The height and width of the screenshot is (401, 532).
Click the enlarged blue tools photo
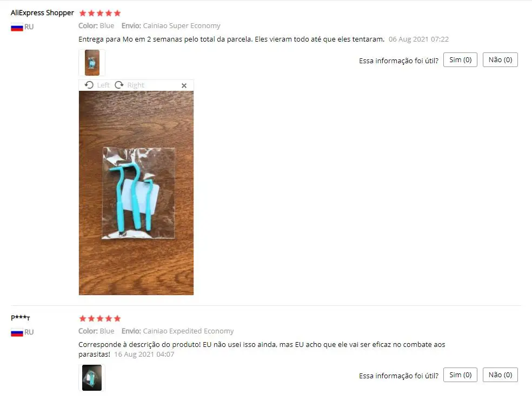coord(136,193)
